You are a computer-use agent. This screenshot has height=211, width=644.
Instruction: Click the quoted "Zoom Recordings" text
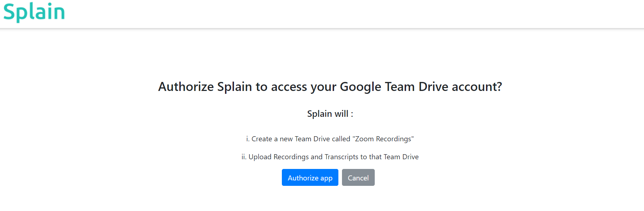[x=383, y=139]
